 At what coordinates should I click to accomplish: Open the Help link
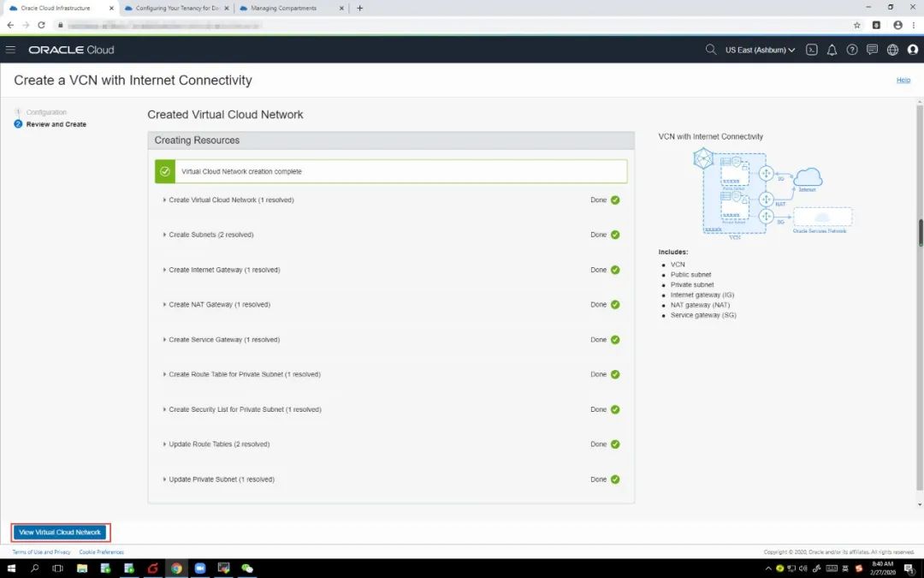tap(903, 80)
